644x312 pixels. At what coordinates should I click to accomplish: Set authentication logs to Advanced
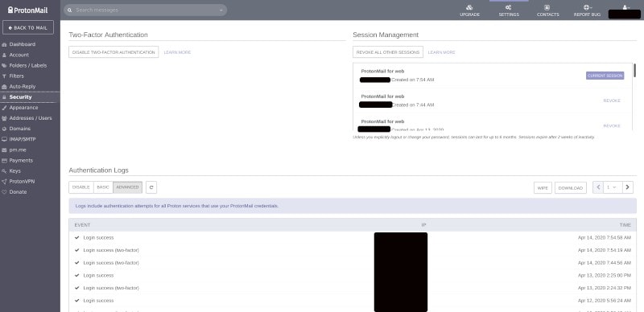pos(127,187)
